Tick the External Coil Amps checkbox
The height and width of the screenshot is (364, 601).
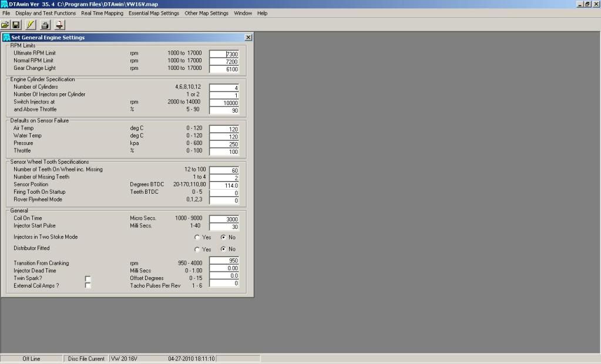click(88, 285)
